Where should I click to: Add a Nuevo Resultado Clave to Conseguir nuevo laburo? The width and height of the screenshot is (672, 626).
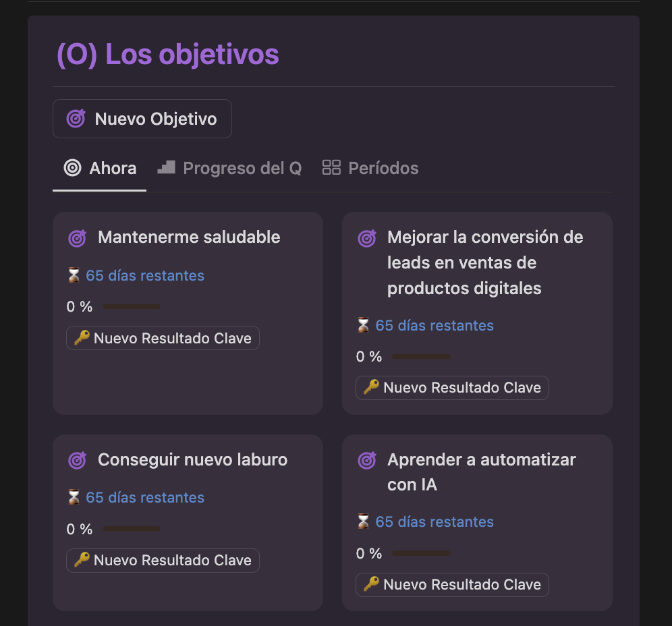163,560
